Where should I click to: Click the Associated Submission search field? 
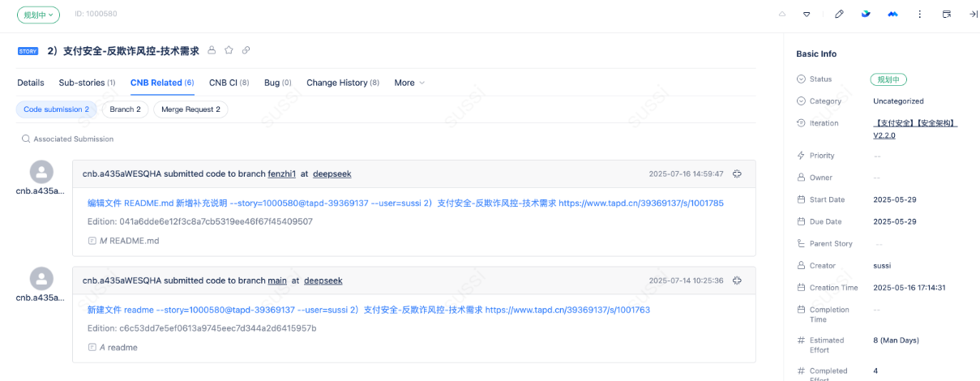click(x=73, y=139)
